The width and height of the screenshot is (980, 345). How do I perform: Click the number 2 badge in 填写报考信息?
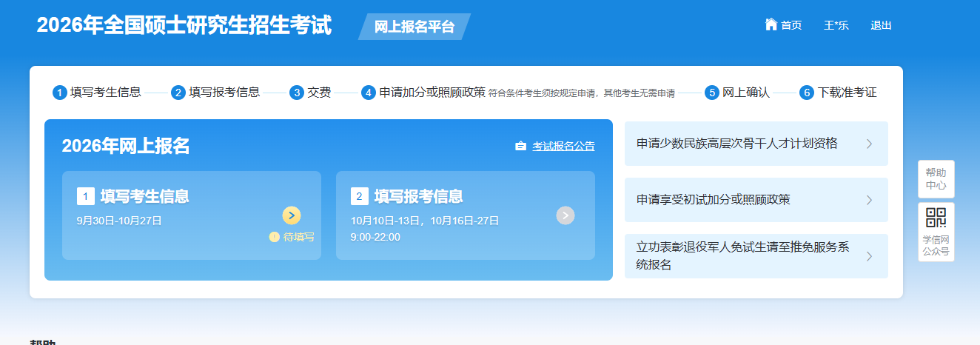click(x=359, y=196)
